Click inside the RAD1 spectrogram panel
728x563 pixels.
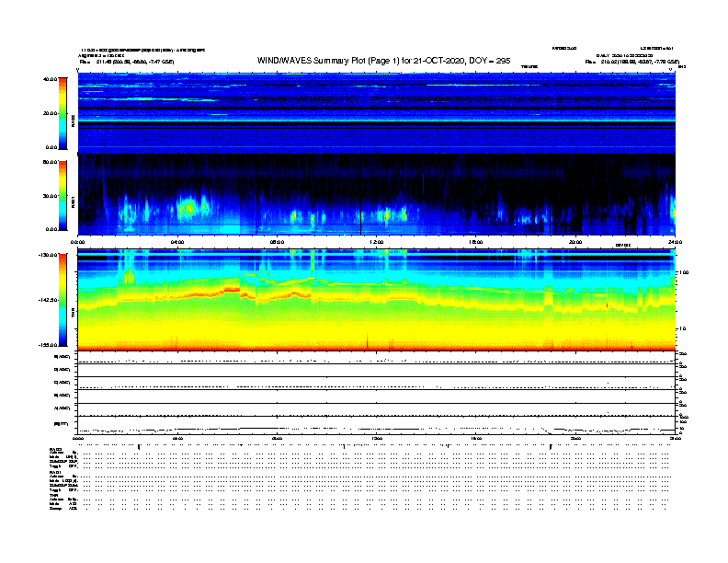pos(376,195)
